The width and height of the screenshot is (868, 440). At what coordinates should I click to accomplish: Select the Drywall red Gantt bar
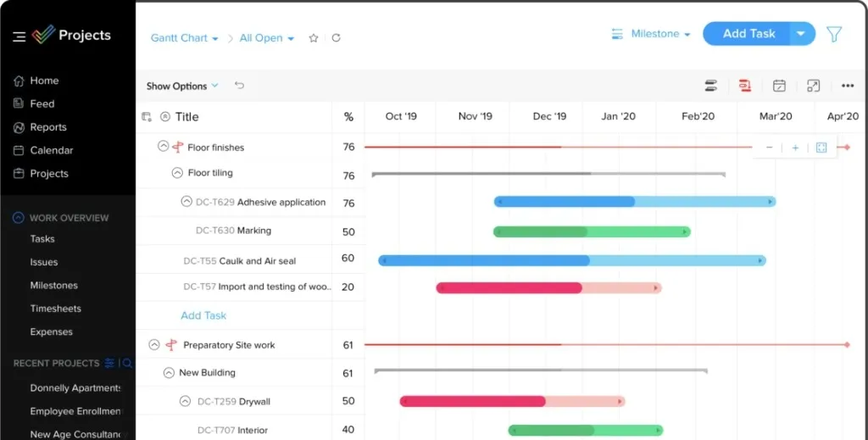tap(513, 401)
